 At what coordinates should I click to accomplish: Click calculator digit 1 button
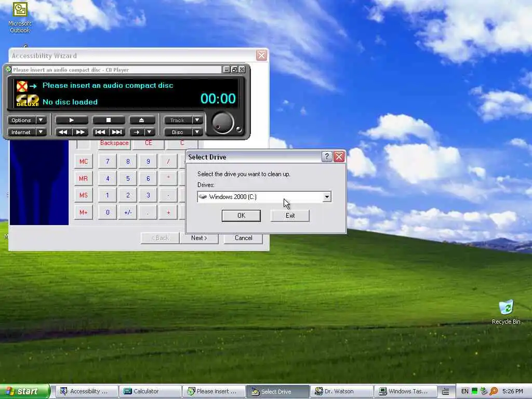[108, 195]
